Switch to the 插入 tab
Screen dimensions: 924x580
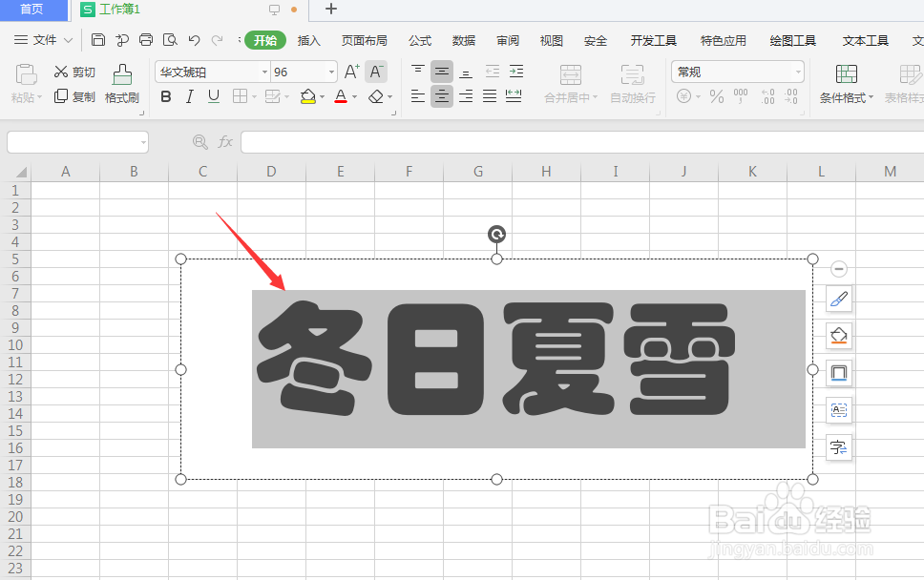point(308,41)
